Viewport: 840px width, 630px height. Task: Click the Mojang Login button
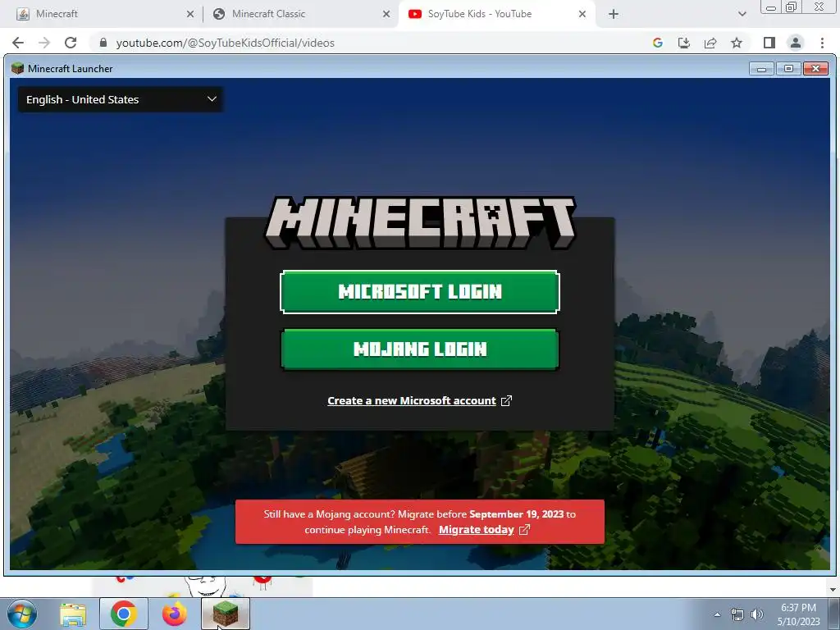[419, 349]
